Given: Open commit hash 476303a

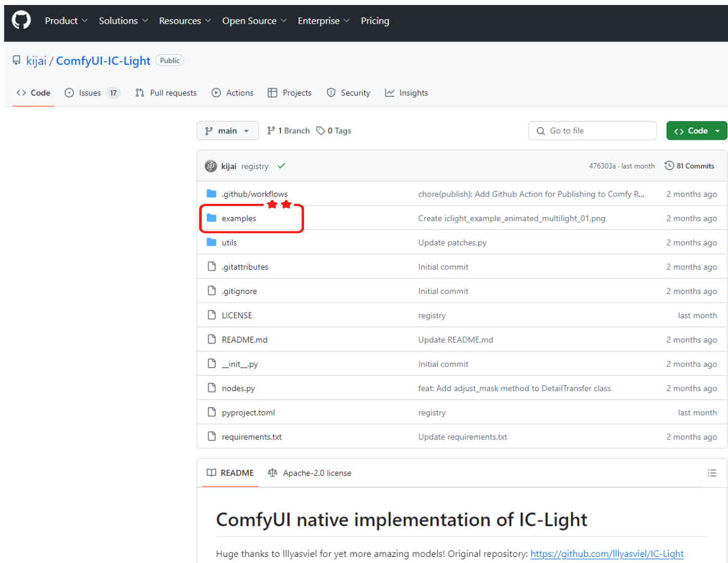Looking at the screenshot, I should click(602, 166).
